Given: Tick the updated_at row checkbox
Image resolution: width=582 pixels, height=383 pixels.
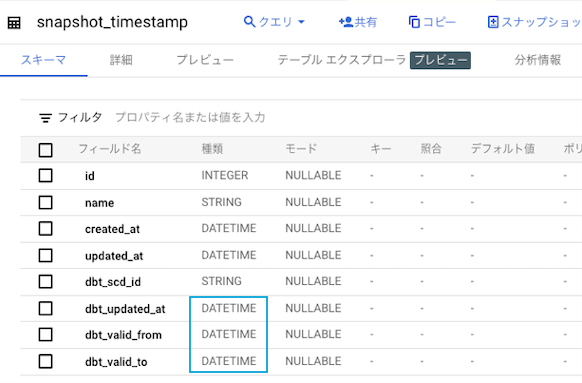Looking at the screenshot, I should [45, 255].
